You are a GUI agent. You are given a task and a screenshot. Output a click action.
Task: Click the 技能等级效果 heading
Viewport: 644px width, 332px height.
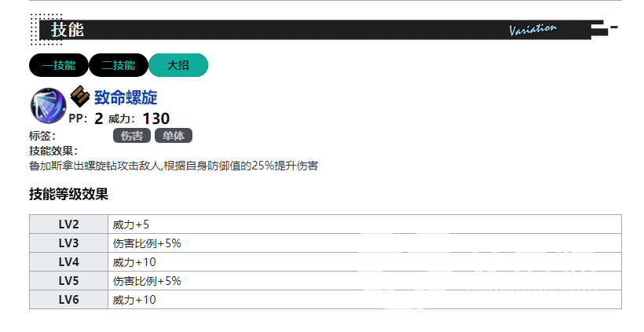tap(68, 195)
